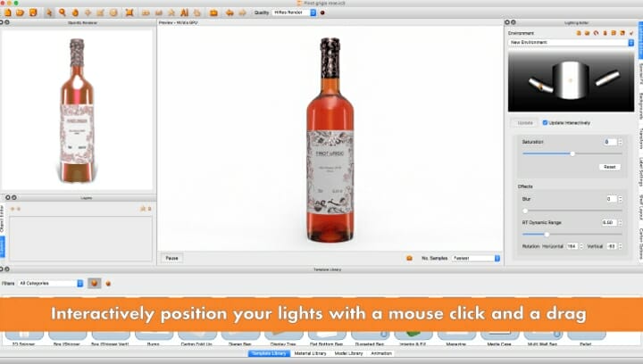Click the New document icon in toolbar
This screenshot has height=364, width=643.
point(7,12)
